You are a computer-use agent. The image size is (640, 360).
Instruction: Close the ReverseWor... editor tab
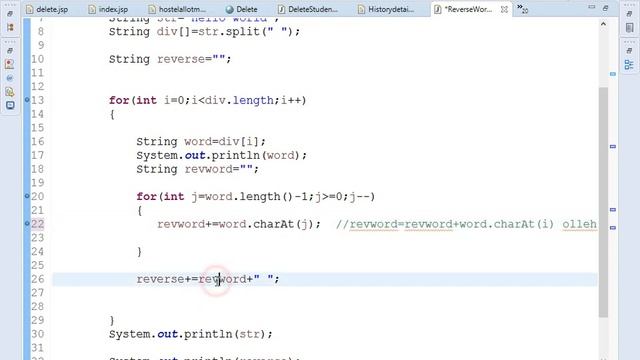(504, 9)
